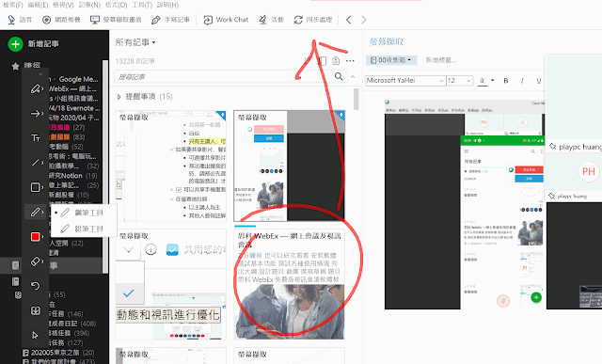Image resolution: width=602 pixels, height=364 pixels.
Task: Toggle underline (U) formatting
Action: coord(539,81)
